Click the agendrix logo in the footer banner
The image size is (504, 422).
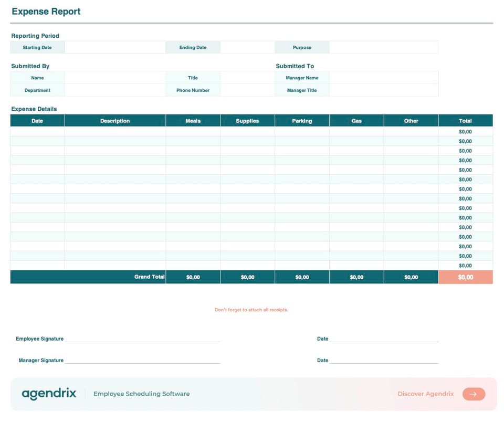click(49, 394)
